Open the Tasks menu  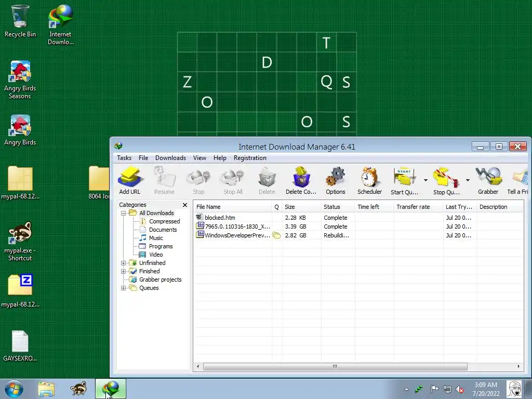[124, 158]
